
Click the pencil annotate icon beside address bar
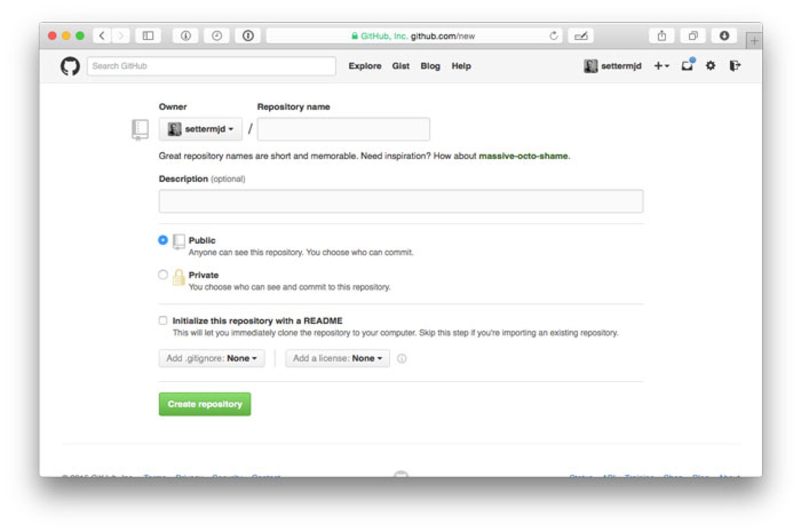click(x=581, y=36)
